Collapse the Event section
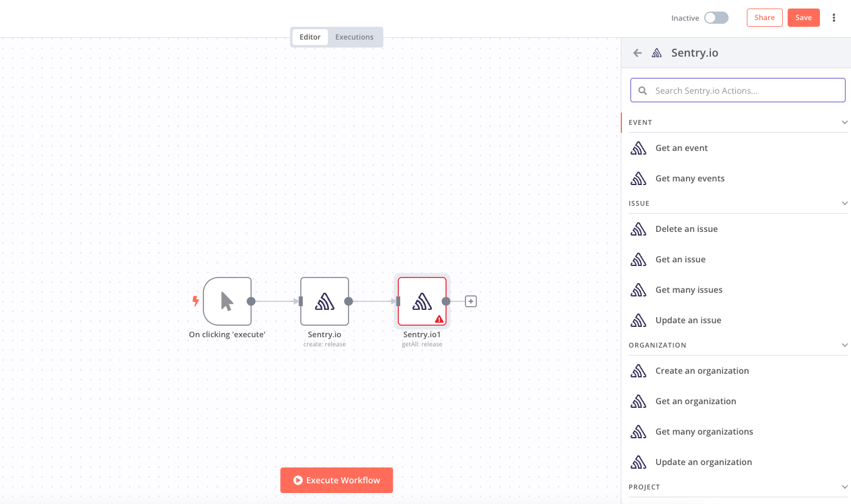 [844, 122]
